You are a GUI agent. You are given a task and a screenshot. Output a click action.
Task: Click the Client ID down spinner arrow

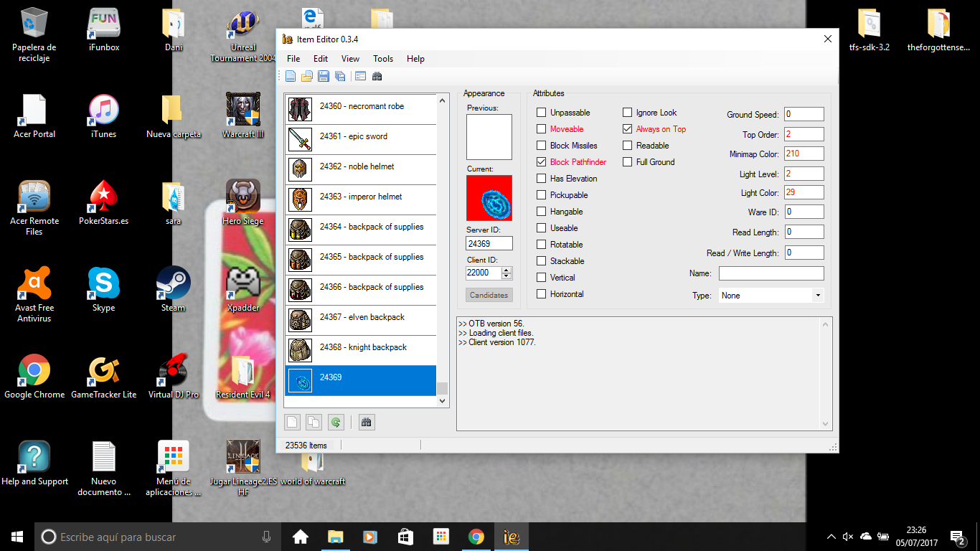[507, 276]
